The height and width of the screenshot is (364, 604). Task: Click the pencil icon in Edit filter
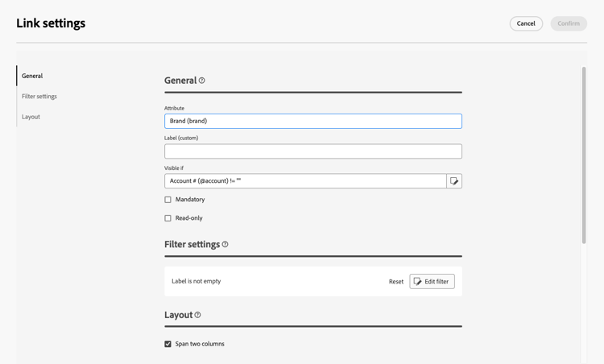click(x=418, y=282)
